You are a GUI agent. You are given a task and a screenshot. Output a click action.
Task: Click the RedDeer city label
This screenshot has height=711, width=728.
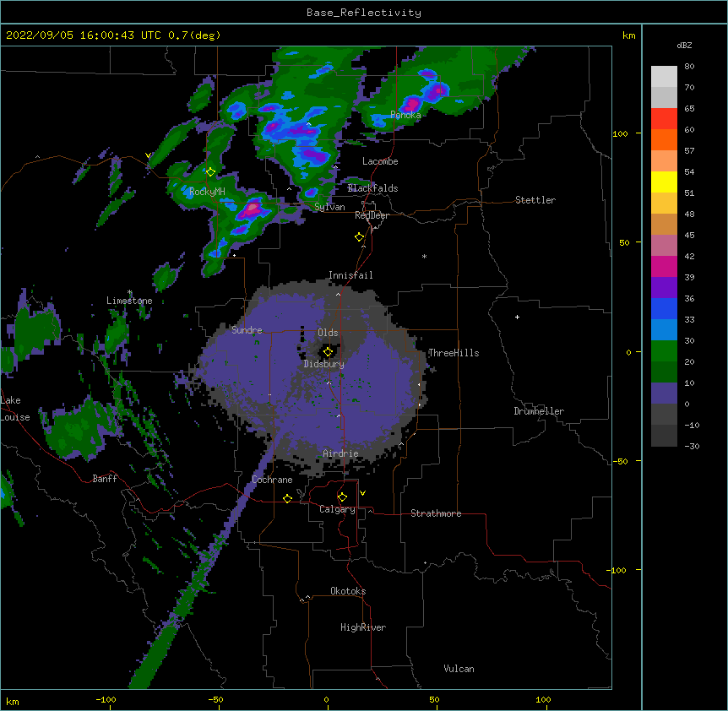[x=372, y=215]
